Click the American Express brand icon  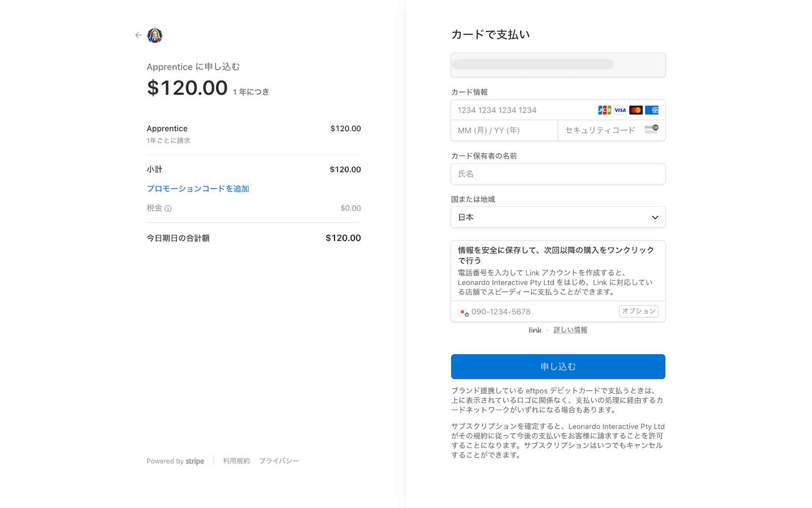click(x=652, y=110)
